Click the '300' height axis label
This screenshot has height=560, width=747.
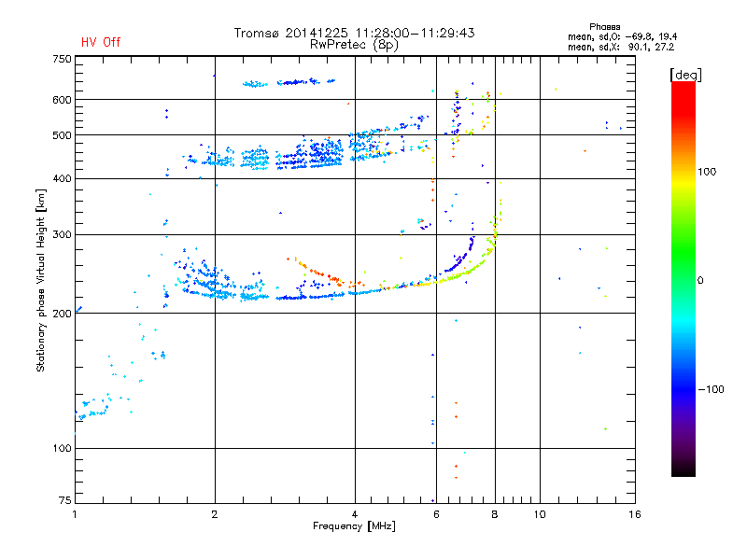point(62,235)
